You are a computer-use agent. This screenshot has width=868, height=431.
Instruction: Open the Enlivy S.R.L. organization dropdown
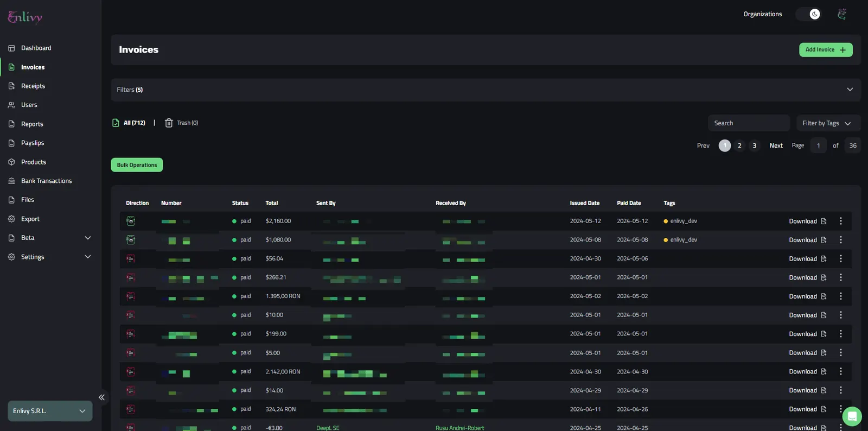(x=50, y=411)
